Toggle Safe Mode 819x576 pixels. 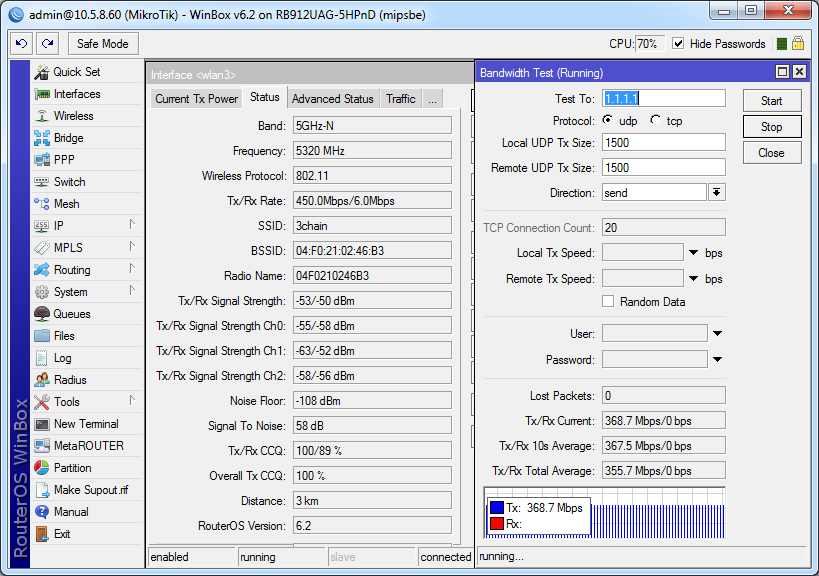pos(103,43)
